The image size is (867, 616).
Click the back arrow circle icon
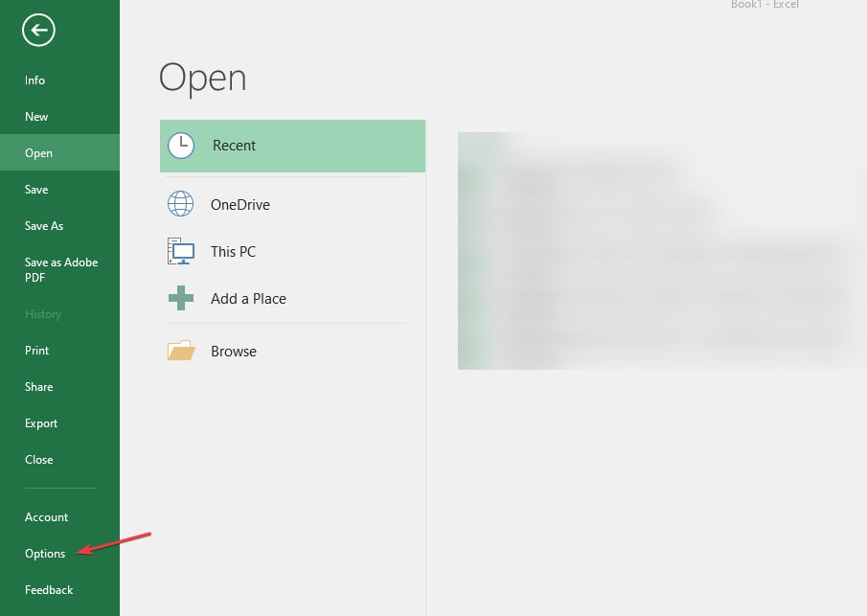[x=38, y=30]
